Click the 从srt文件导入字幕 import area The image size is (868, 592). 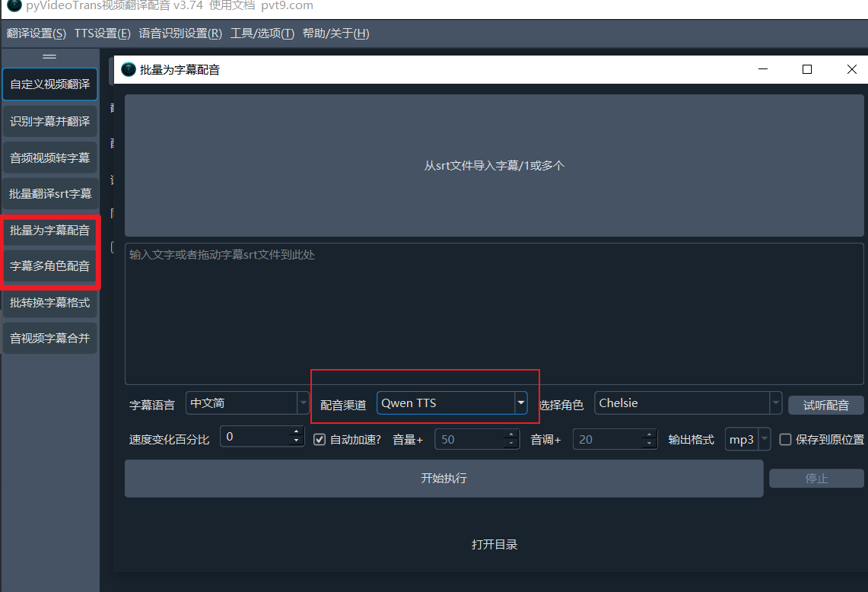click(x=494, y=166)
